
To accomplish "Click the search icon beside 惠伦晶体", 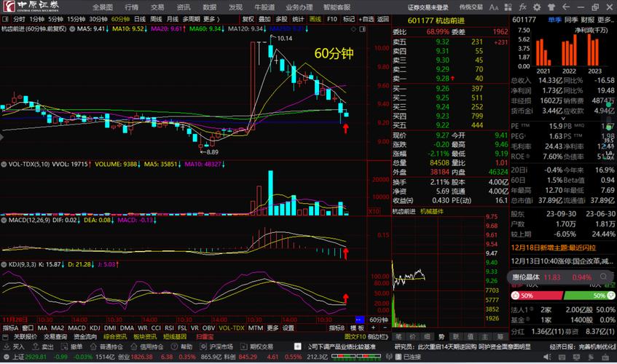I will coord(603,277).
